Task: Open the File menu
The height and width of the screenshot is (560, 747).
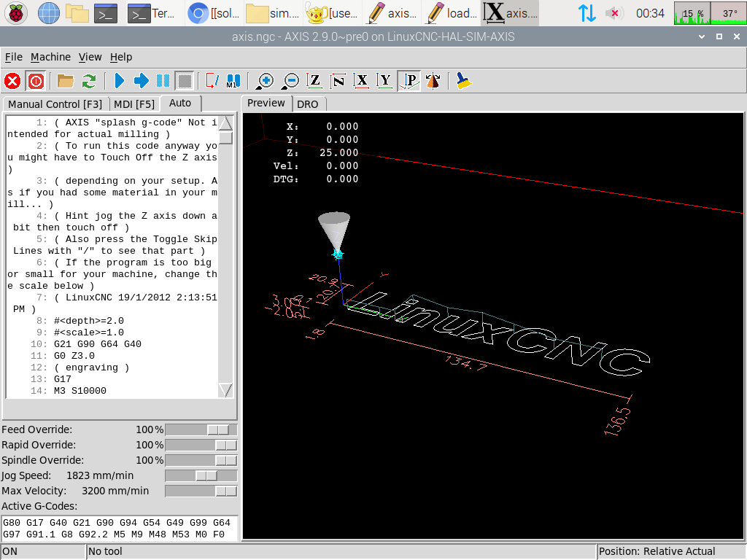Action: pos(14,57)
